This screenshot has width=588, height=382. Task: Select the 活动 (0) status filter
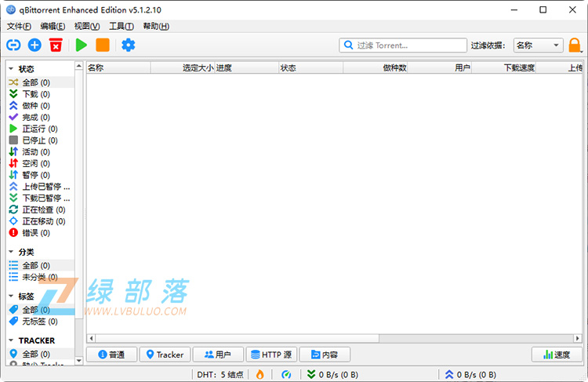[41, 152]
